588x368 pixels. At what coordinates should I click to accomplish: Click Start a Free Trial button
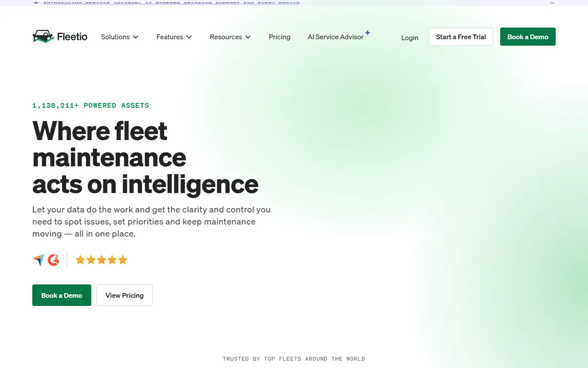[461, 37]
